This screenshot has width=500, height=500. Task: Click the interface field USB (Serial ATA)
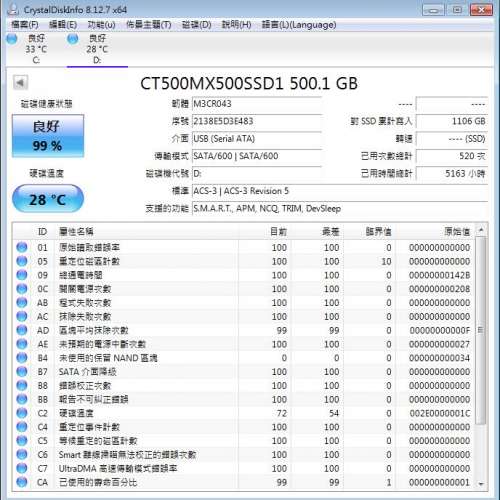tap(257, 139)
